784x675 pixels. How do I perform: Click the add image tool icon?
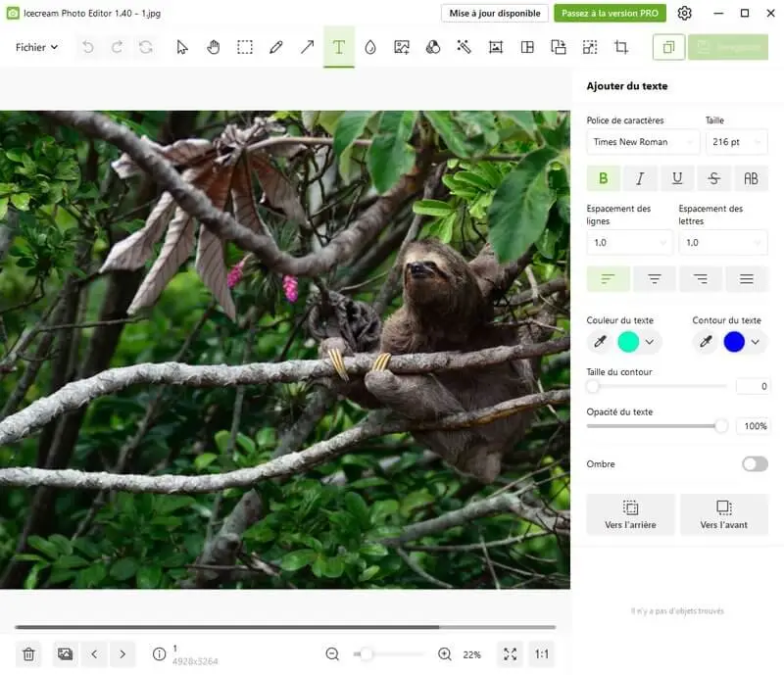(x=402, y=47)
